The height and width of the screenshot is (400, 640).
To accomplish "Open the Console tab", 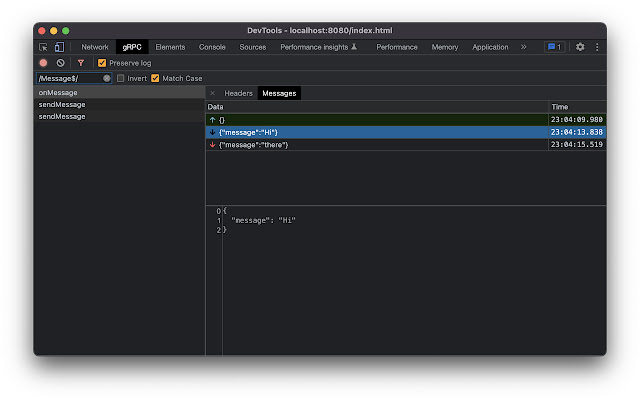I will 212,47.
